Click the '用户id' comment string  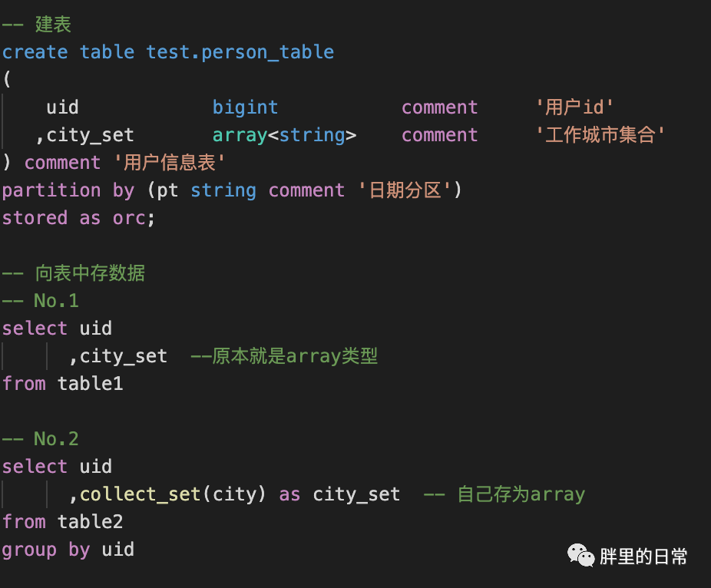pos(574,107)
